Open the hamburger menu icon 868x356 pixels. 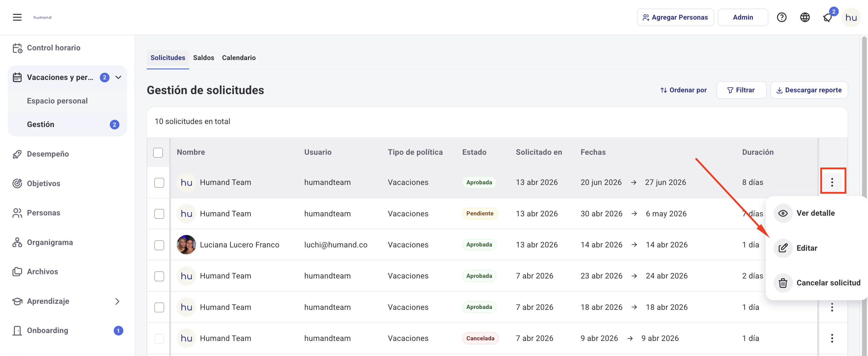click(17, 17)
